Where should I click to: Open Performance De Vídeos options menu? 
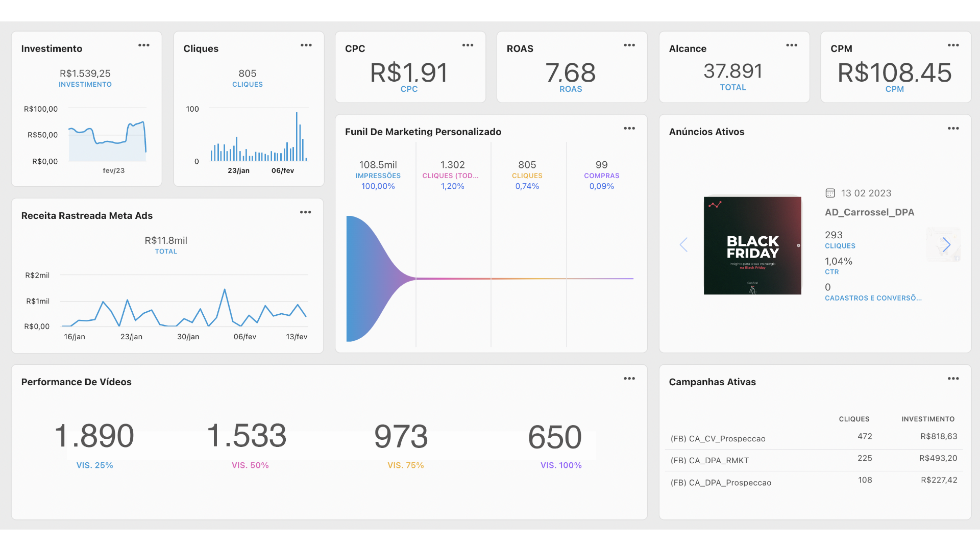click(x=629, y=379)
